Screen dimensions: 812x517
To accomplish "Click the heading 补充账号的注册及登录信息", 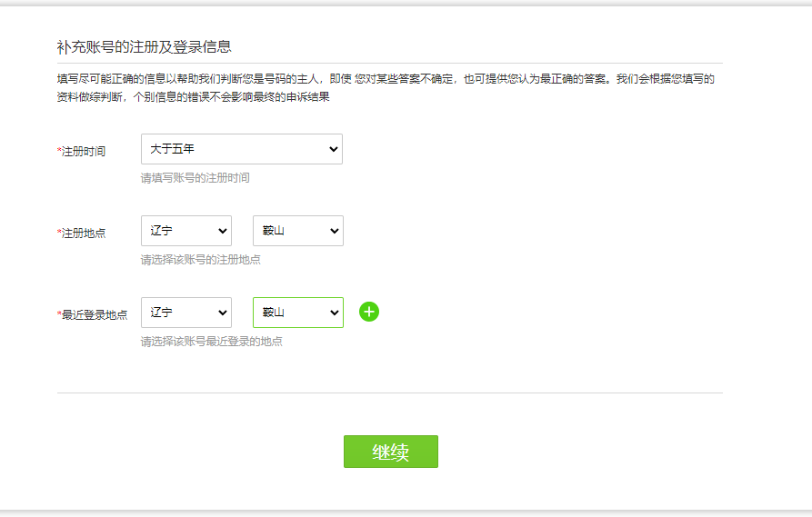I will tap(144, 47).
